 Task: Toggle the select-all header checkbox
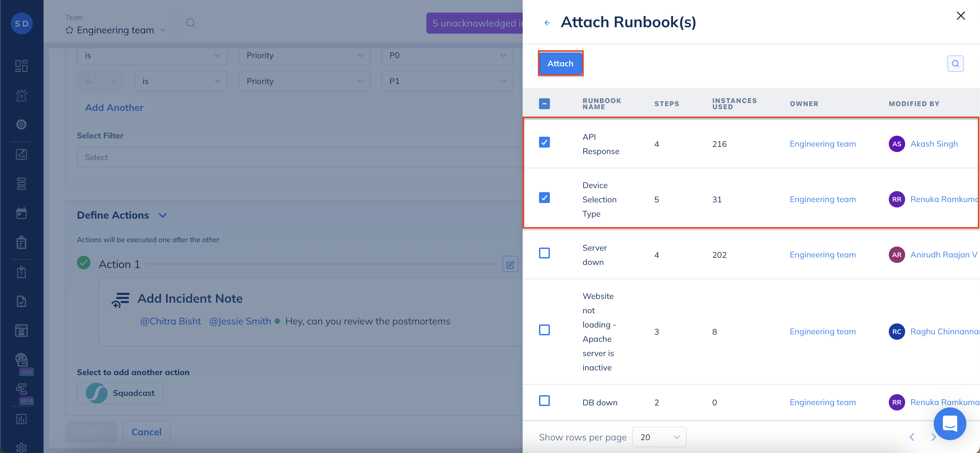tap(544, 103)
